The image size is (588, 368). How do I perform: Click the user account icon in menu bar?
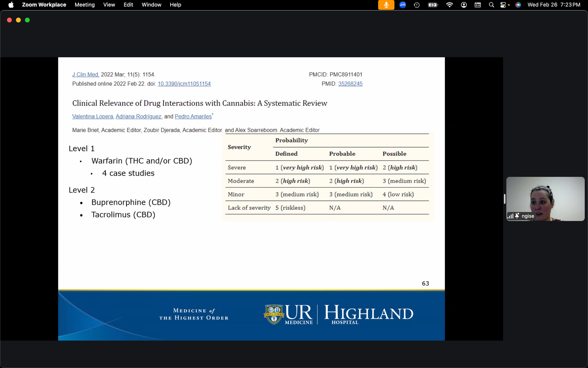[464, 5]
